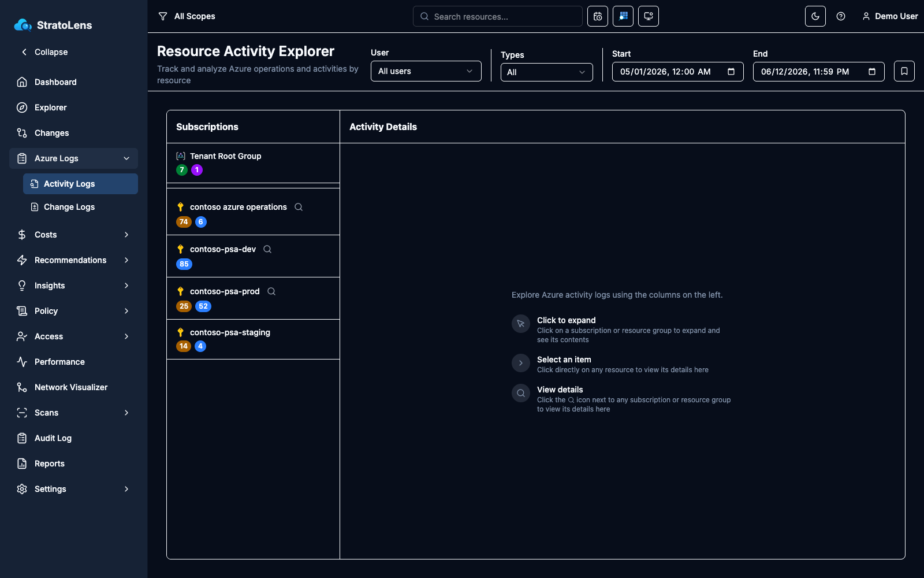Click the Changes branch icon
This screenshot has height=578, width=924.
click(22, 133)
